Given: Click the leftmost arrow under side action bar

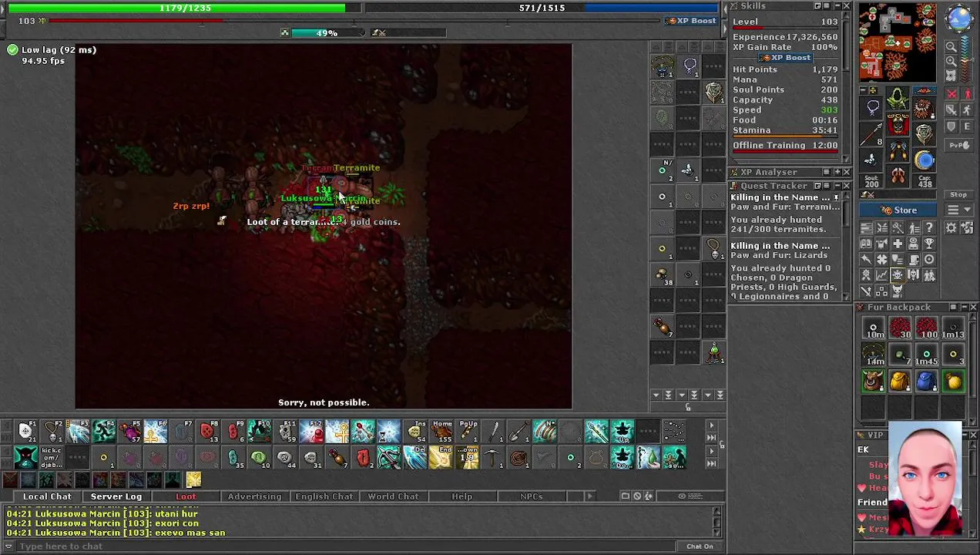Looking at the screenshot, I should [x=656, y=395].
